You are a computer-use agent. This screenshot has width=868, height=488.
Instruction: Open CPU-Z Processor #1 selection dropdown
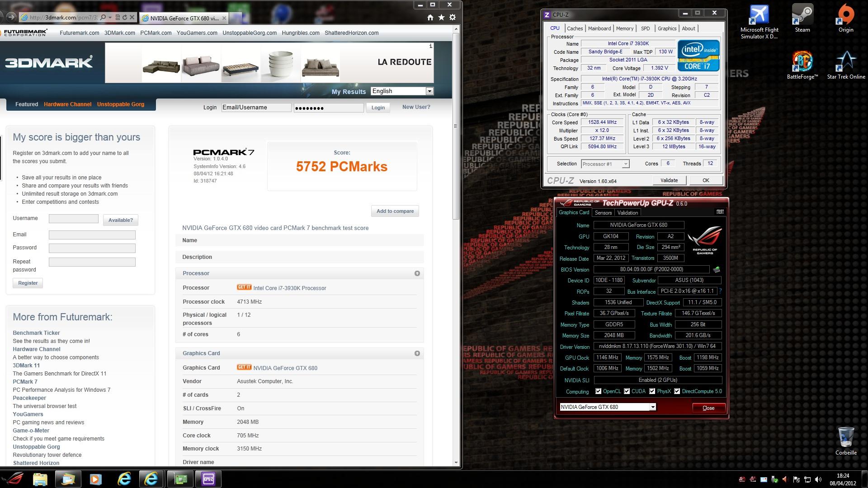point(605,164)
